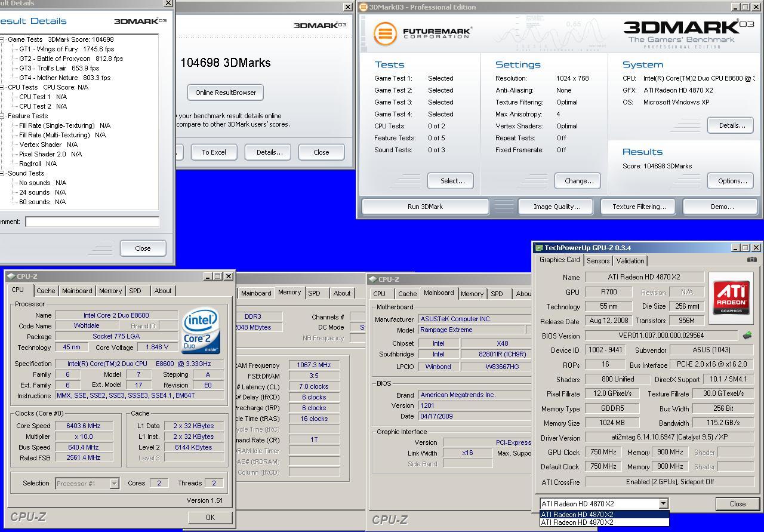Select GT4 - Mother Nature tree row
Viewport: 764px width, 532px height.
[x=64, y=78]
